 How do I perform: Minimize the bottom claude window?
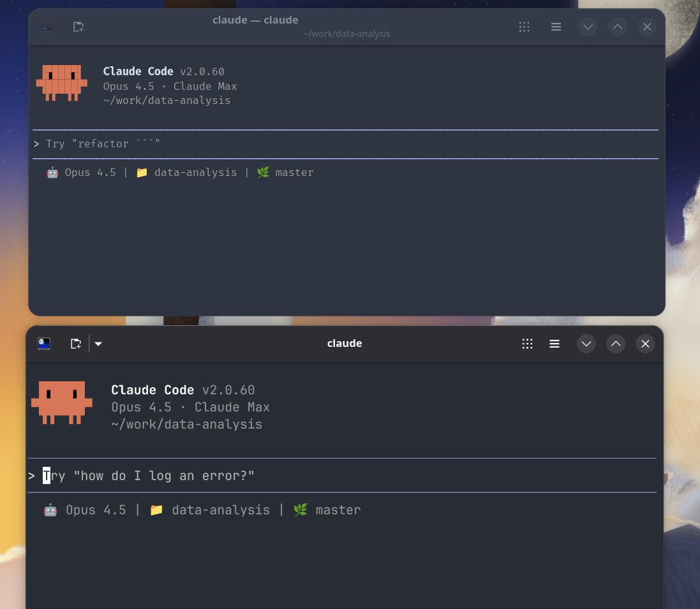[x=586, y=344]
